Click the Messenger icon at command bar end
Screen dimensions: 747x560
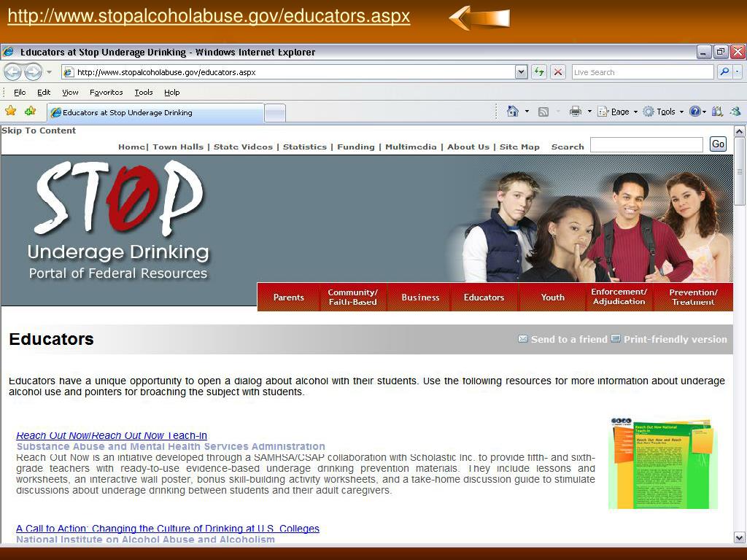[x=735, y=112]
